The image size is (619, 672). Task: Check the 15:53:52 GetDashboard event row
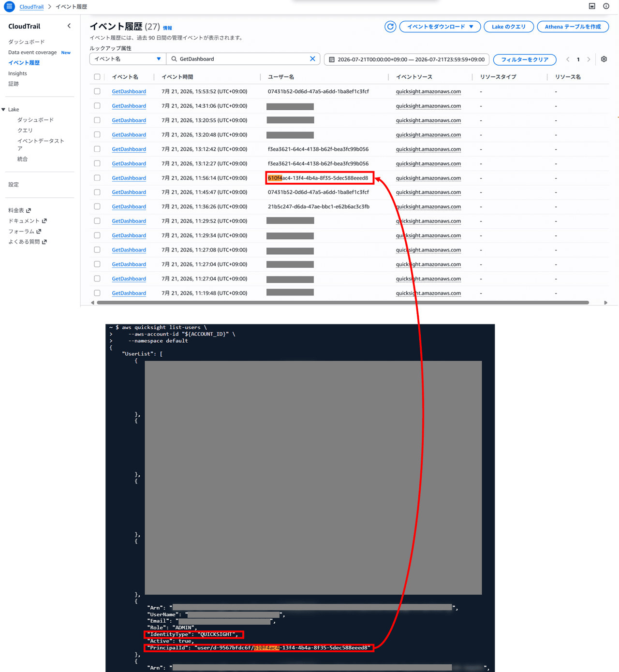pos(97,91)
